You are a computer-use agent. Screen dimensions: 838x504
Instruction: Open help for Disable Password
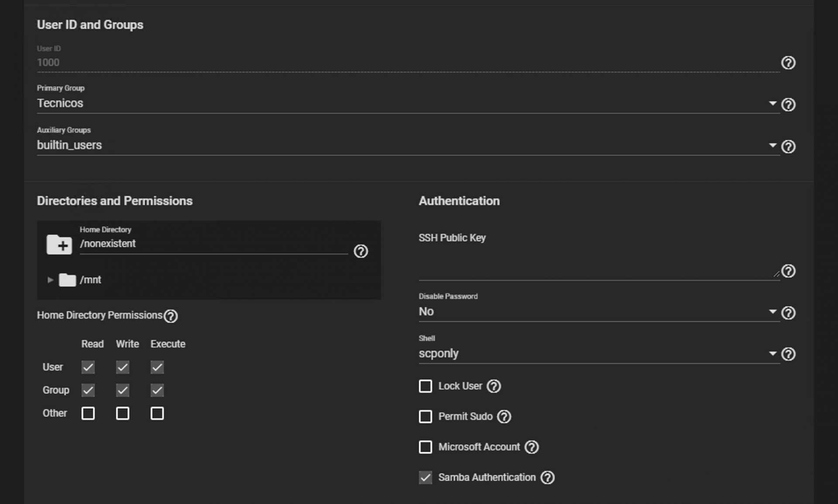click(788, 313)
